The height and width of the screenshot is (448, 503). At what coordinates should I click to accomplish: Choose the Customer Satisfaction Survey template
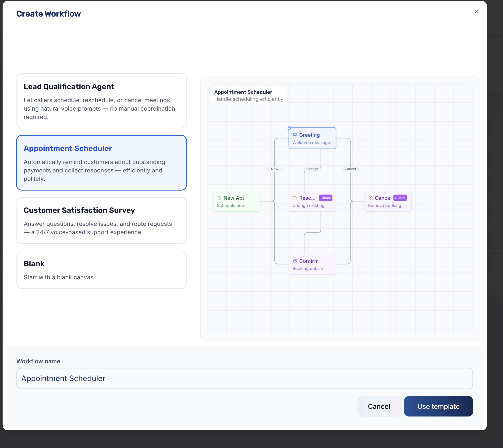click(x=102, y=220)
